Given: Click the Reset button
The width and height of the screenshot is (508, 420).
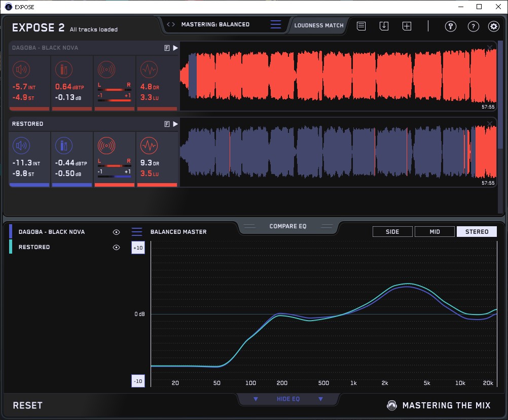Looking at the screenshot, I should click(27, 405).
